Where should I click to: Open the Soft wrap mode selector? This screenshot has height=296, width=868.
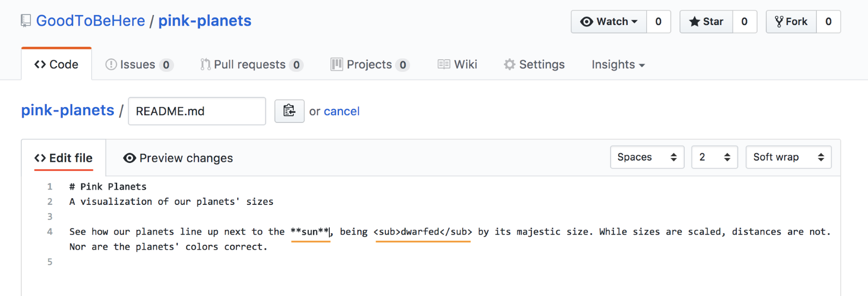point(788,157)
